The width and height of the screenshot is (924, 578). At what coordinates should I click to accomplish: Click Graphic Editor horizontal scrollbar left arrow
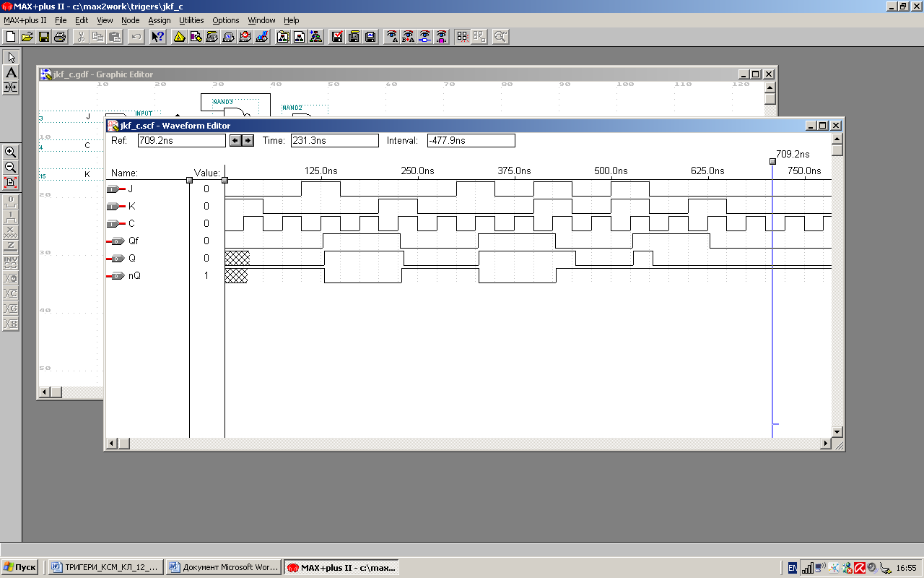[x=44, y=392]
